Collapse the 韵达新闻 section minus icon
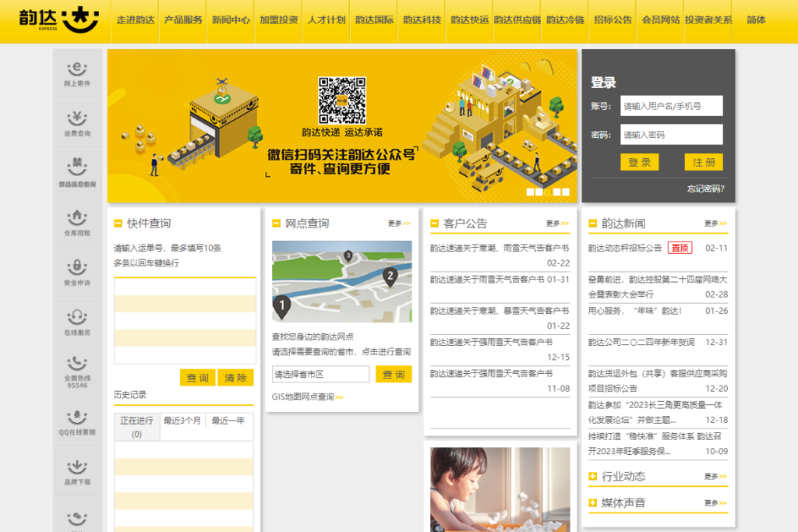 (592, 224)
